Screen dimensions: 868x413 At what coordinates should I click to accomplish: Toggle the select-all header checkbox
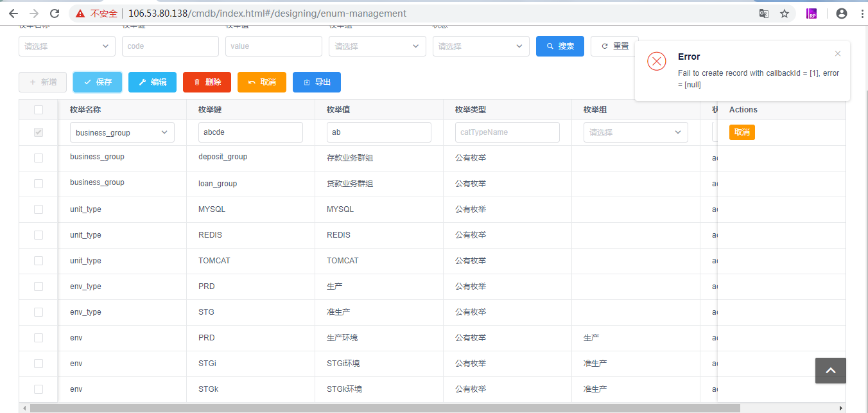(39, 110)
